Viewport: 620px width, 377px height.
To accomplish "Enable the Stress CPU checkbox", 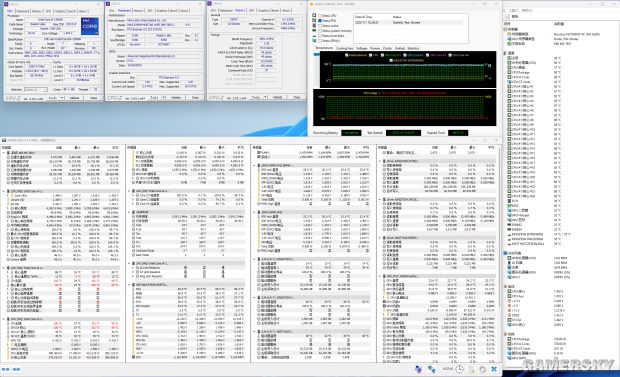I will pyautogui.click(x=320, y=16).
